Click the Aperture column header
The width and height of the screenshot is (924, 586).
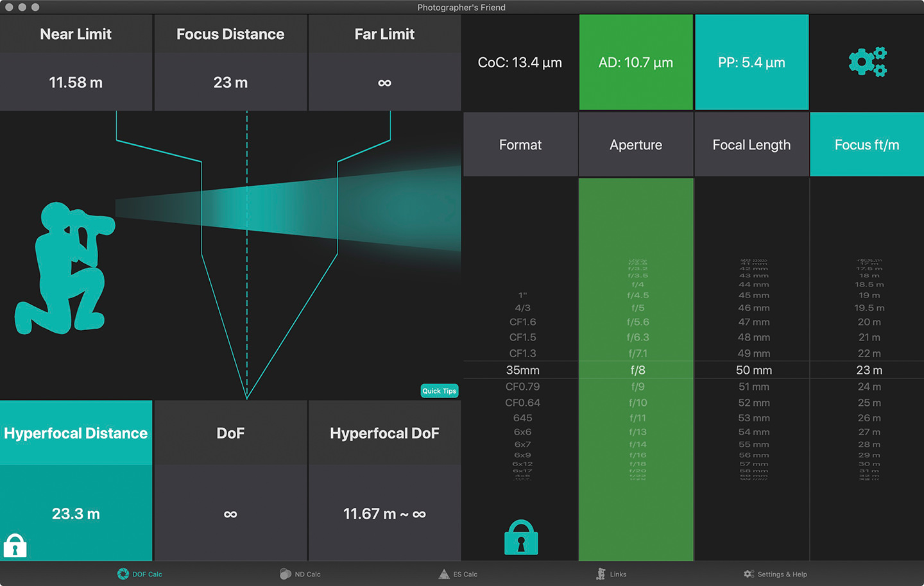636,145
